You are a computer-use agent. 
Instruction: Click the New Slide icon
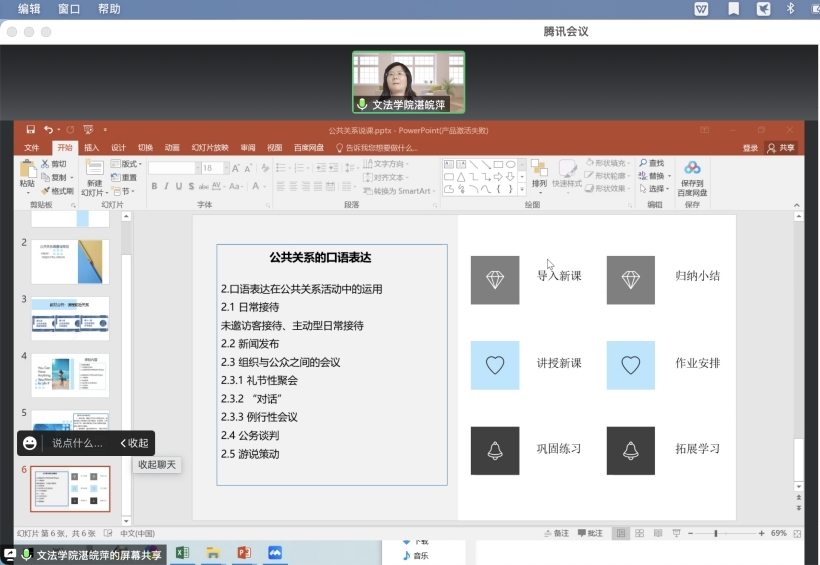[x=94, y=172]
